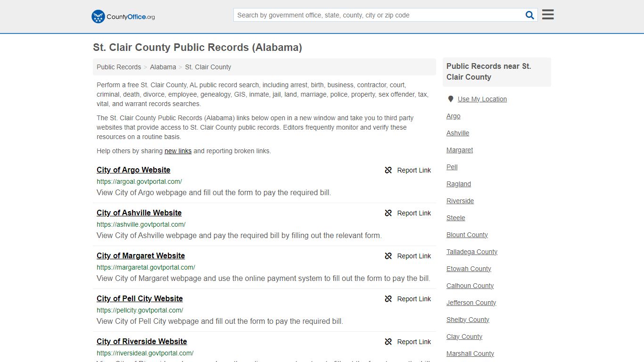Visit pellcity.govtportal.com URL
The height and width of the screenshot is (362, 644).
[140, 310]
